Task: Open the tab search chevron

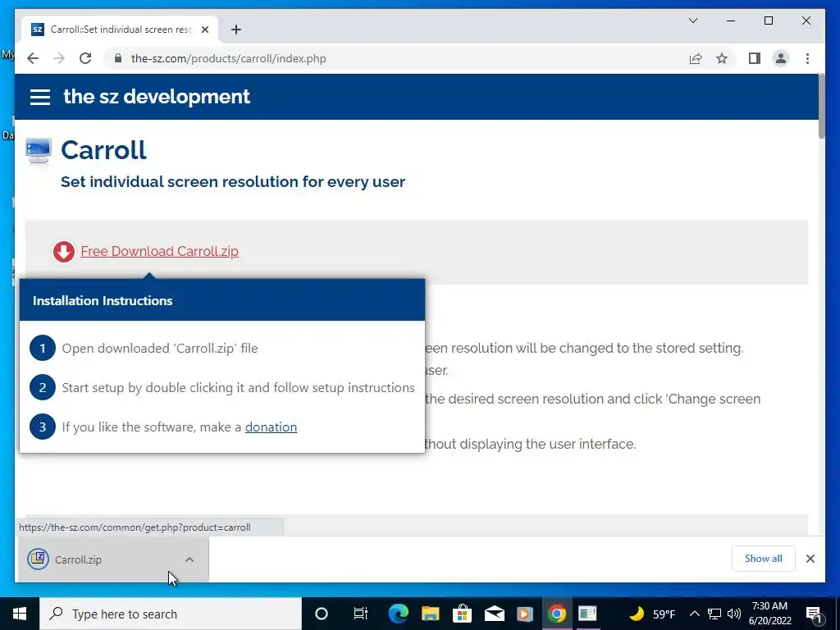Action: [x=693, y=21]
